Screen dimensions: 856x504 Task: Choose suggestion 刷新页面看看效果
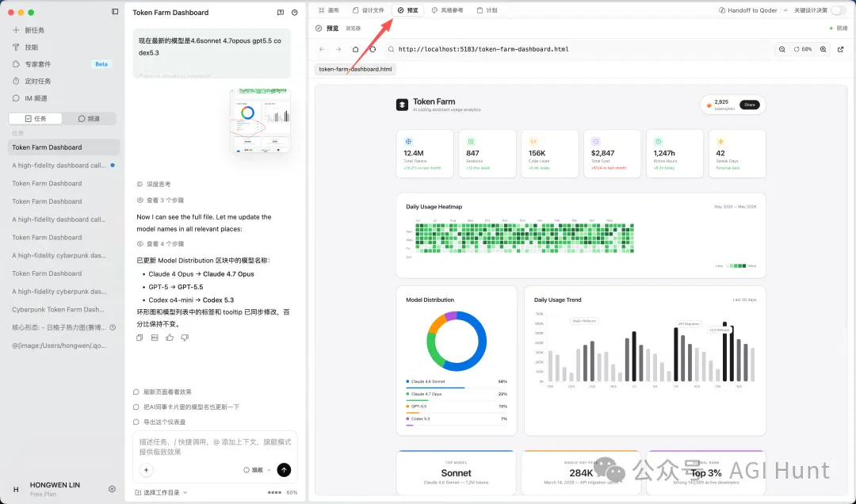click(162, 392)
